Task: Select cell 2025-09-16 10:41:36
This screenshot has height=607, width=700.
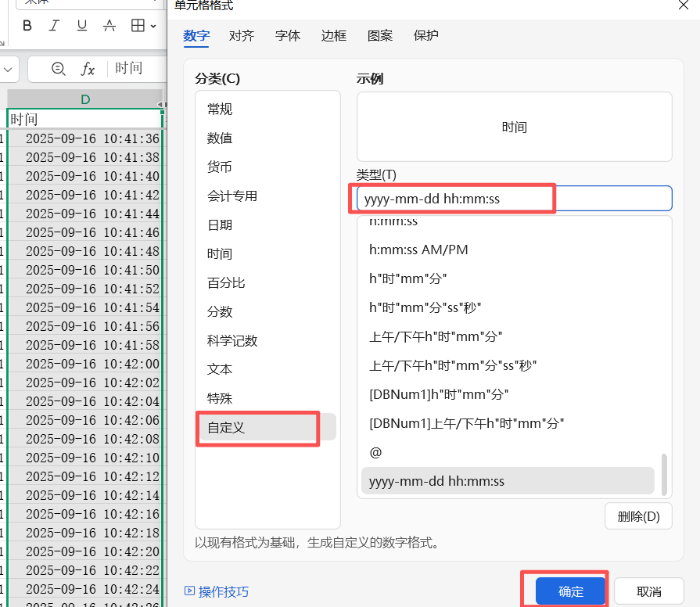Action: click(85, 138)
